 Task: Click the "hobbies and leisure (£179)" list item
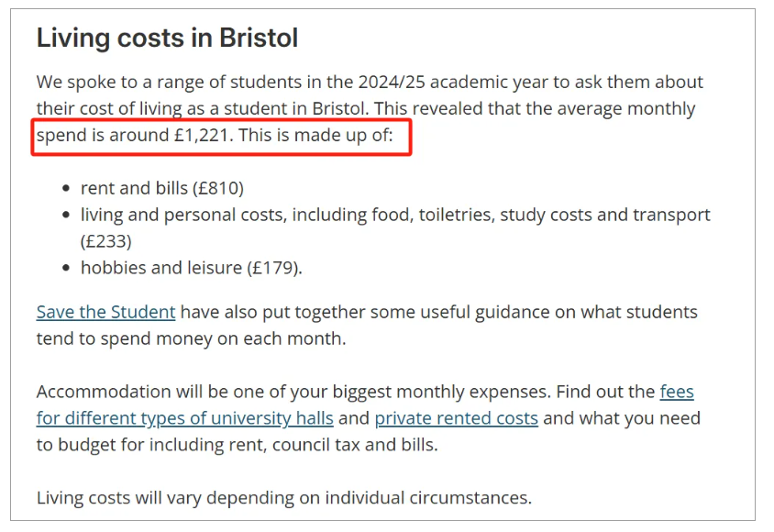click(191, 268)
